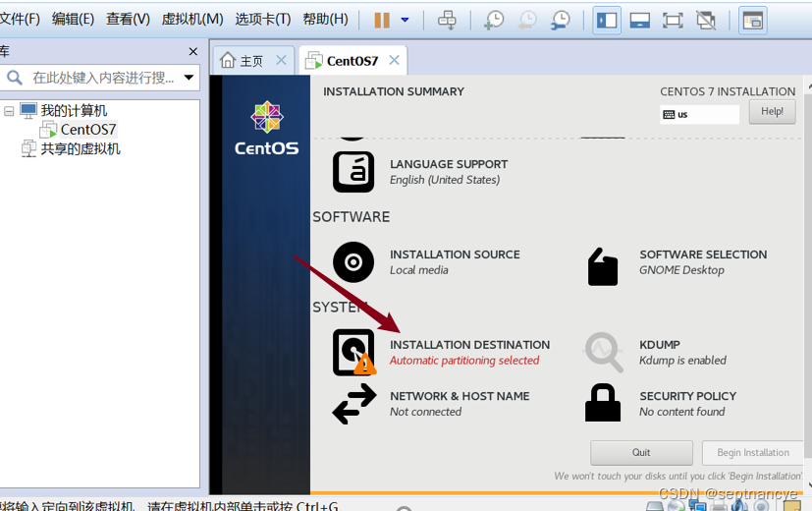
Task: Open LANGUAGE SUPPORT settings
Action: [x=449, y=172]
